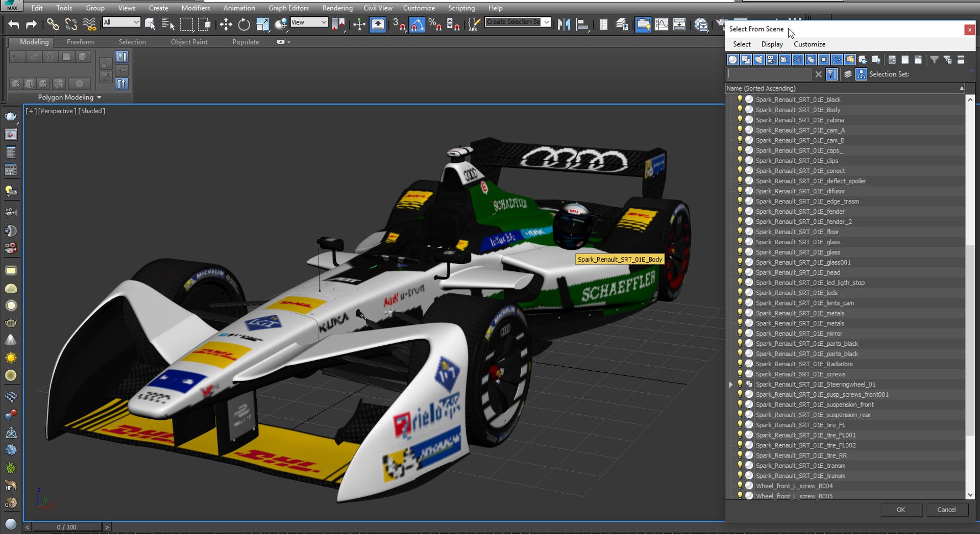Select Spark_Renault_SRT_01E_Radiators in the list

(x=804, y=364)
